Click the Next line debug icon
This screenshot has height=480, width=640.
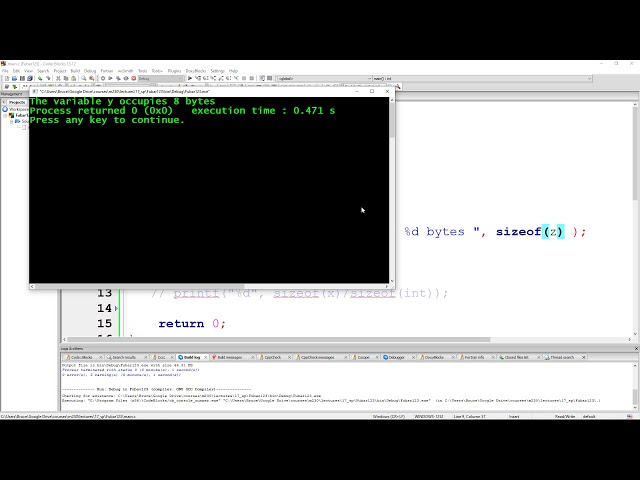point(206,78)
